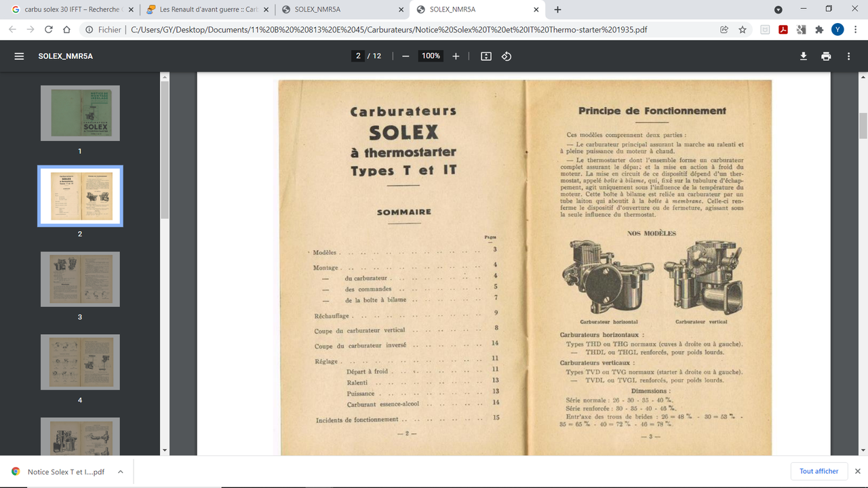Go back in browser history
This screenshot has height=488, width=868.
12,30
